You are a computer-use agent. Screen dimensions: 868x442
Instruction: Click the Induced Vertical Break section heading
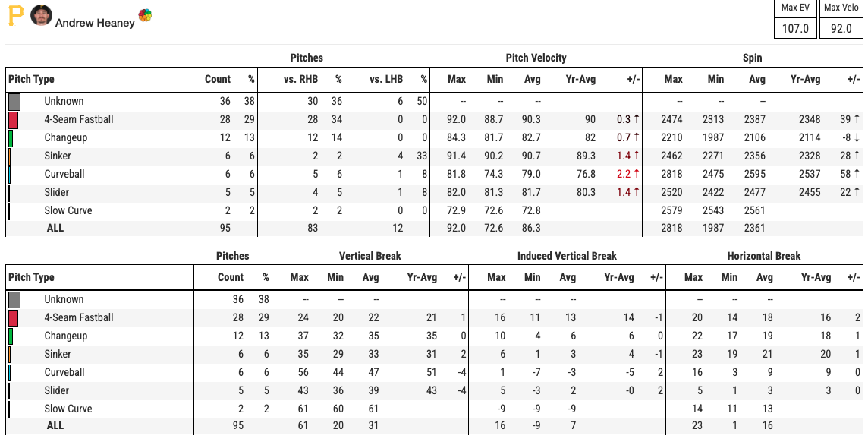567,256
